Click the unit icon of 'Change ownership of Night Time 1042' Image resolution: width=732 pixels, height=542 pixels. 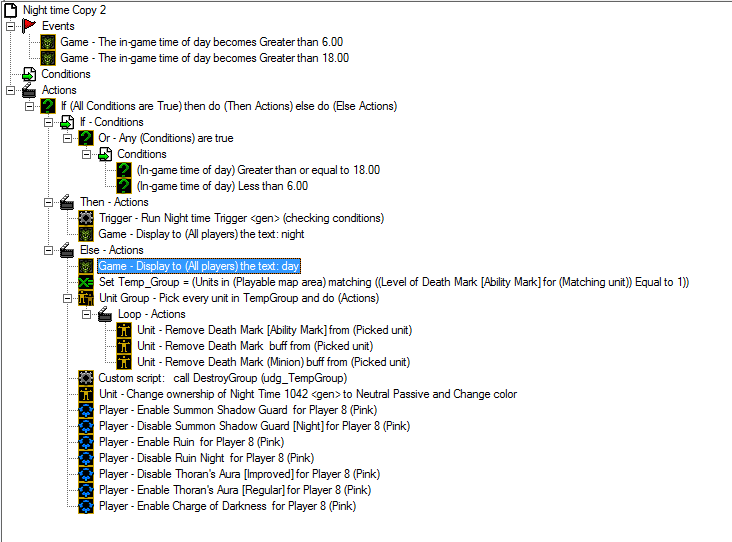(86, 394)
